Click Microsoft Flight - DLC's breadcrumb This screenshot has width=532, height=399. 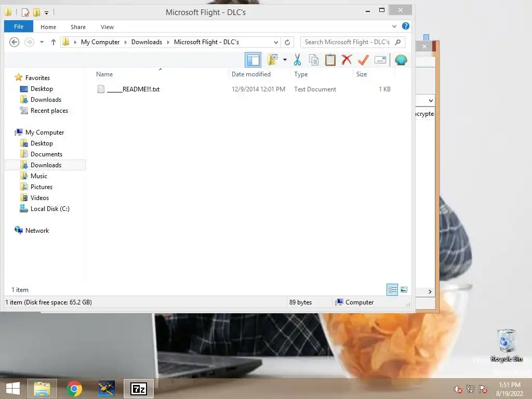[x=206, y=42]
